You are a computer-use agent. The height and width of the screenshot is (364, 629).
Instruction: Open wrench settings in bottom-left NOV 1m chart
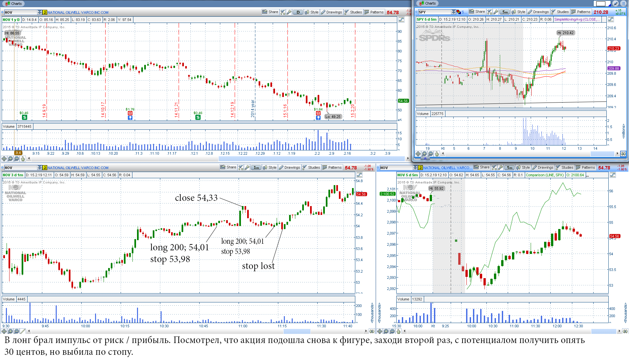(247, 167)
